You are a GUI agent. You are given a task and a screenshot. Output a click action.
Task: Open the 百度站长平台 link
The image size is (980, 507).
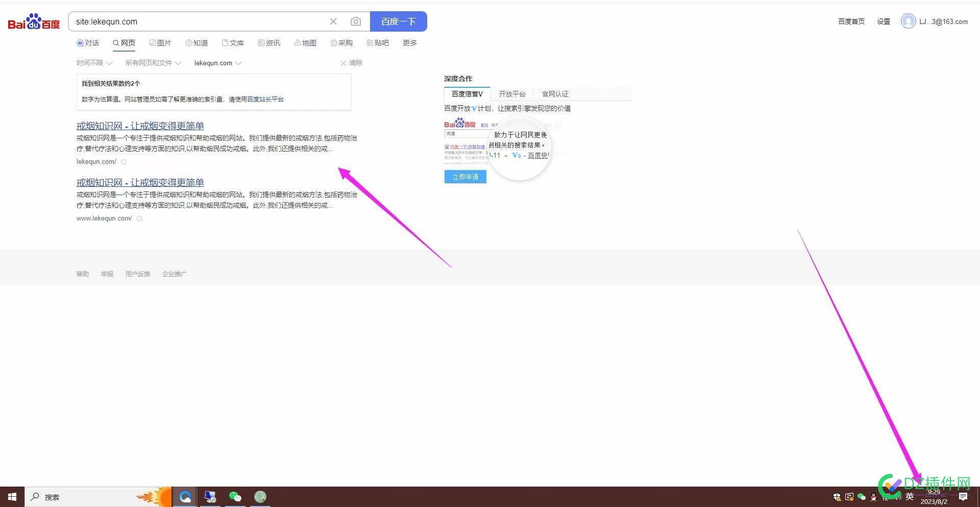click(x=265, y=99)
